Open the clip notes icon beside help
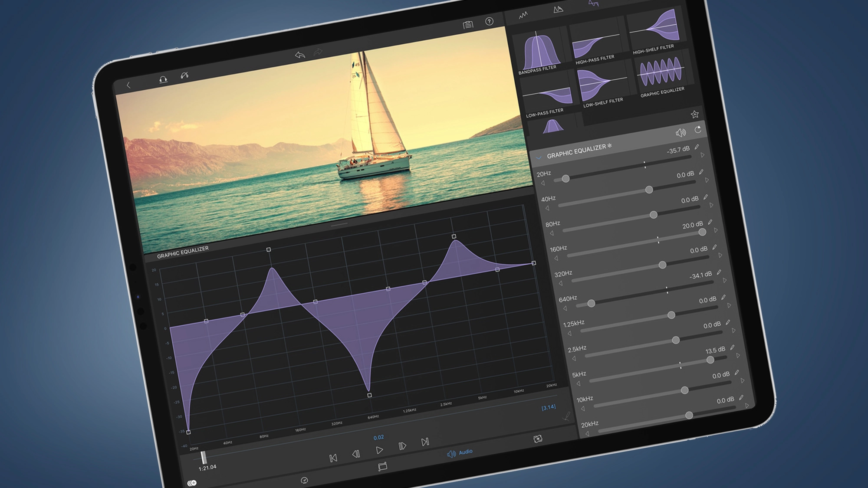 tap(468, 25)
